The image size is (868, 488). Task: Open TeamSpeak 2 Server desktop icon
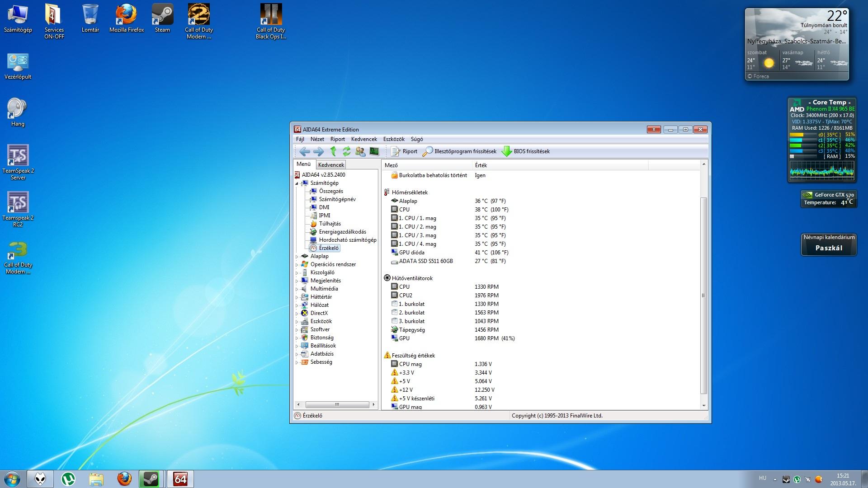coord(18,163)
